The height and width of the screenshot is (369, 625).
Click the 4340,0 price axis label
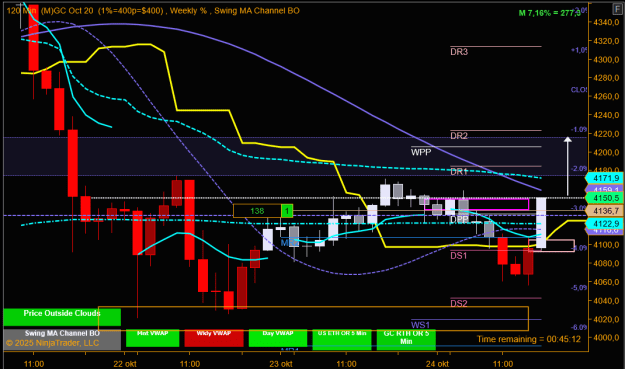606,23
